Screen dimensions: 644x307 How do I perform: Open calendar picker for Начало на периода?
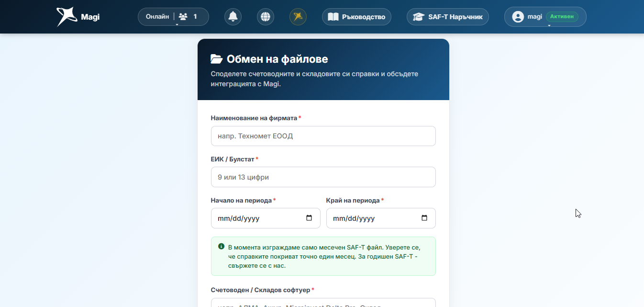point(309,218)
